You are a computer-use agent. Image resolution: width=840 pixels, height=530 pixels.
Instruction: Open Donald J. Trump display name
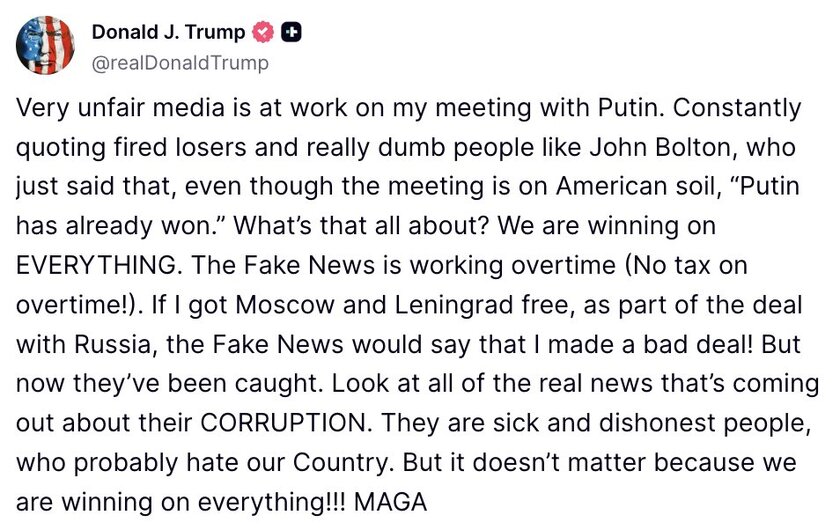[x=168, y=32]
